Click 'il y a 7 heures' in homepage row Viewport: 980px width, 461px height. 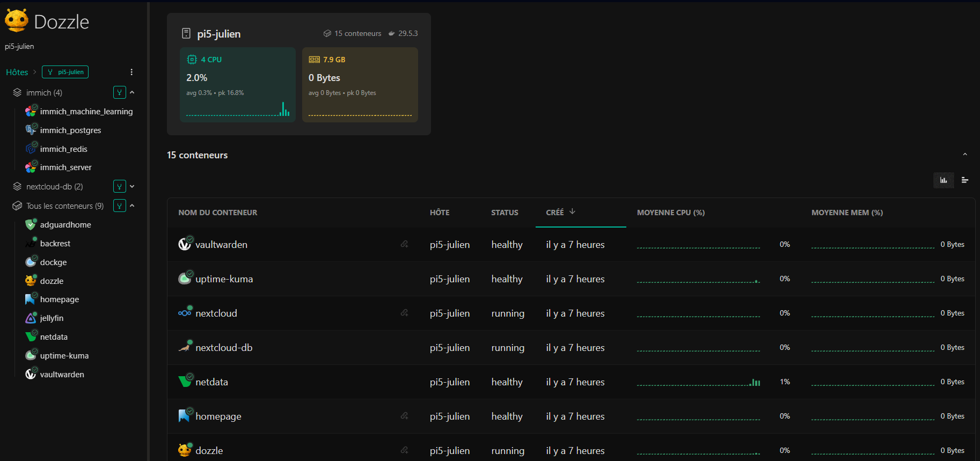tap(575, 416)
